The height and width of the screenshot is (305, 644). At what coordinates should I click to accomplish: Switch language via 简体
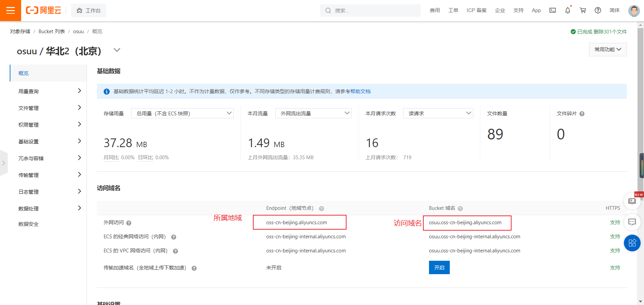point(614,10)
